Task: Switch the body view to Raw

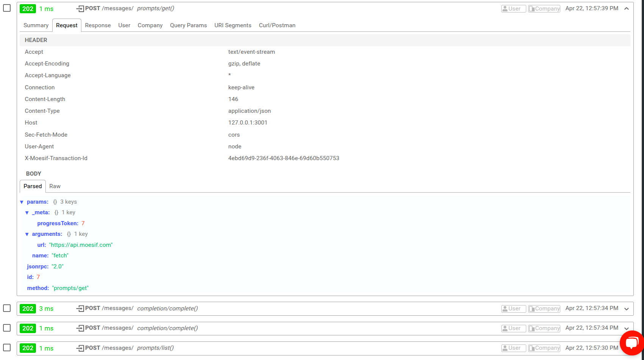Action: click(55, 186)
